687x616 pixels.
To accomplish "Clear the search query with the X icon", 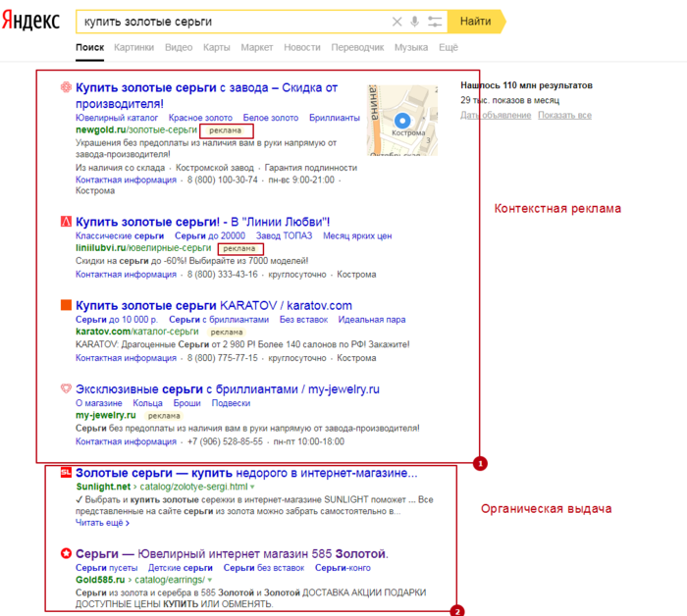I will point(396,22).
